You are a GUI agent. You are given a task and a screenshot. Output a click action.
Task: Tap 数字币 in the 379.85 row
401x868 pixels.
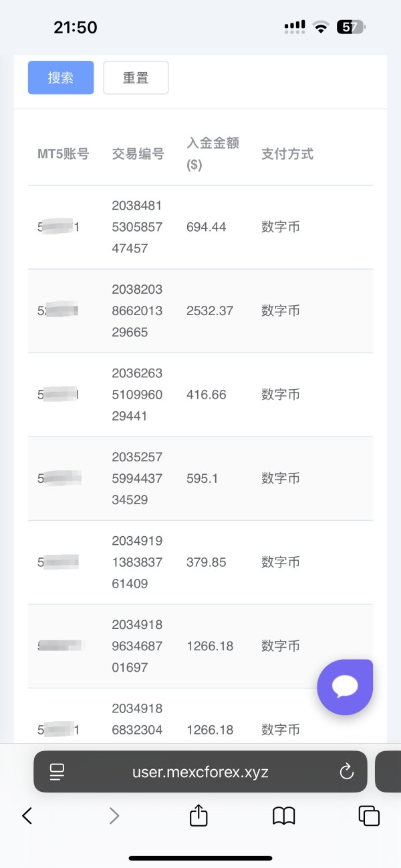click(x=281, y=562)
